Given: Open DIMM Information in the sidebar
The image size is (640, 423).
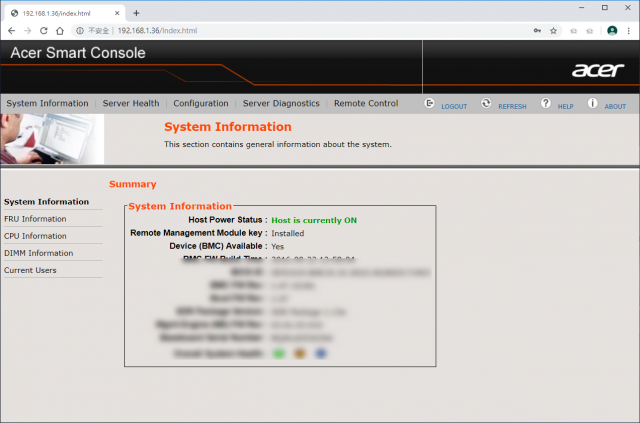Looking at the screenshot, I should click(x=39, y=253).
